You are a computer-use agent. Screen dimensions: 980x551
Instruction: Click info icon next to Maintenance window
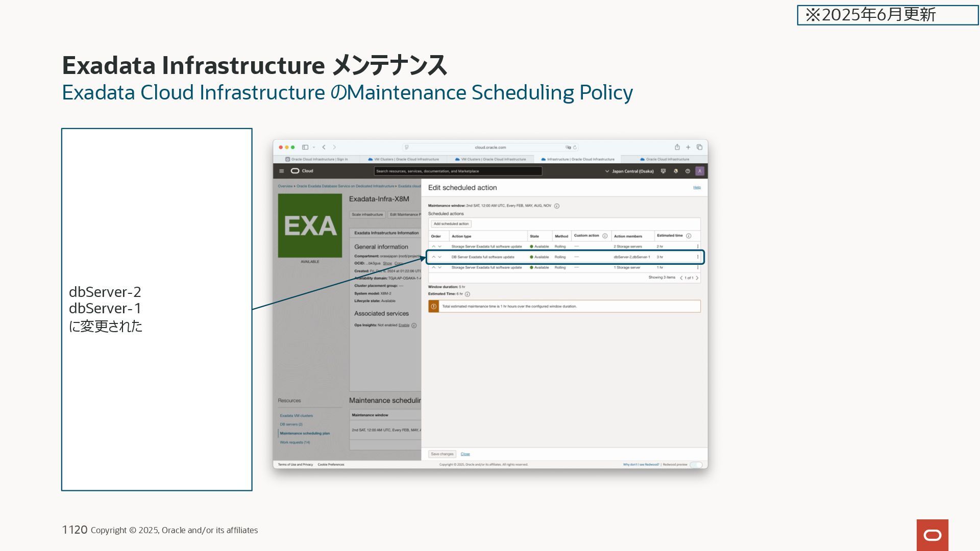click(557, 206)
